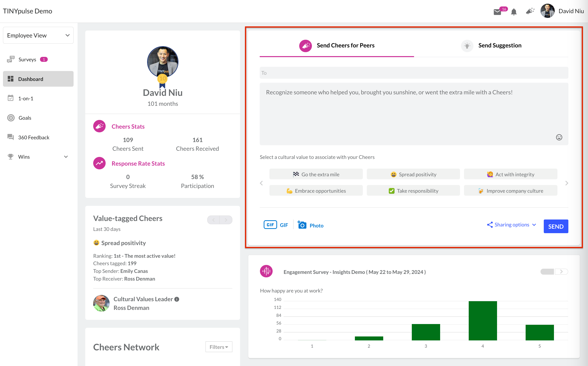
Task: Click the SEND button
Action: (x=556, y=226)
